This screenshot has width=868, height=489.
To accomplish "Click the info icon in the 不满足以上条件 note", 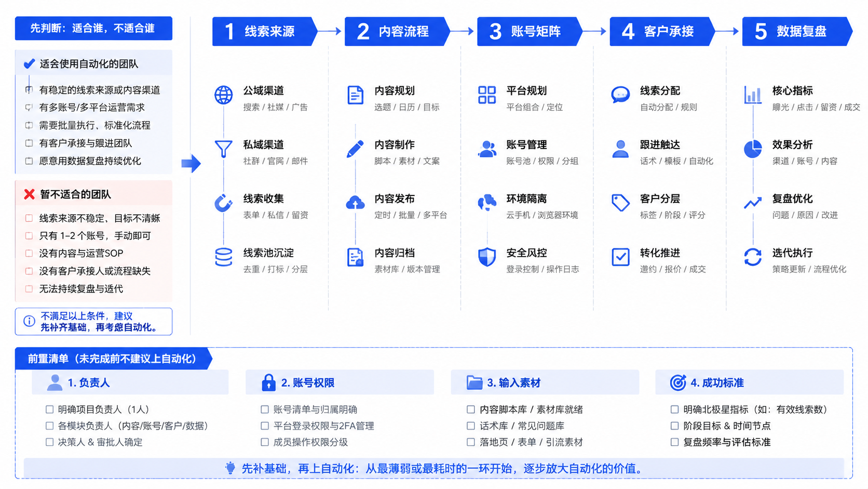I will [29, 321].
